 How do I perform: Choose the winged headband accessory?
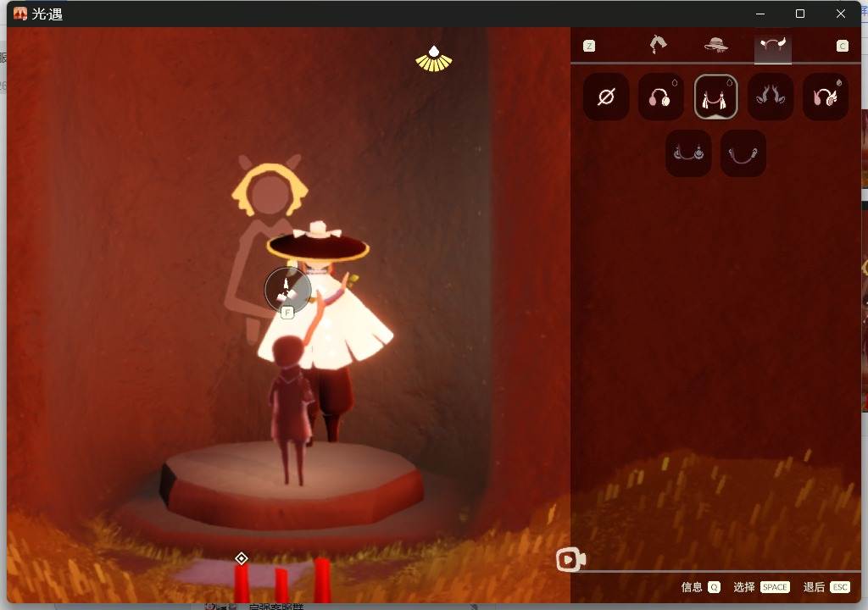(x=826, y=97)
